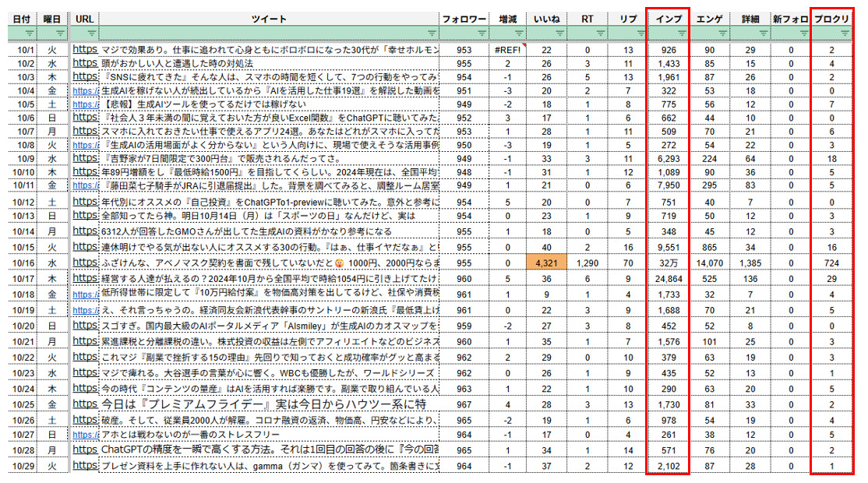Open the RT column filter dropdown
Viewport: 868px width, 483px height.
[600, 33]
